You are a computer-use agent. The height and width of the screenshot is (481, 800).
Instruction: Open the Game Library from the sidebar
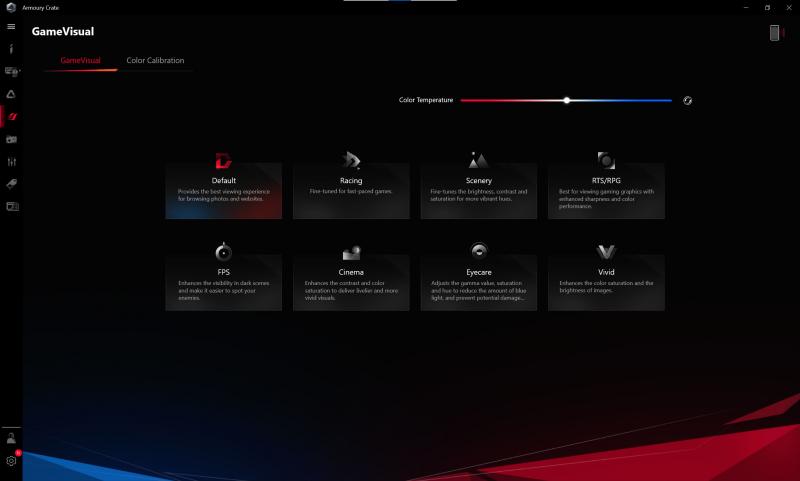11,139
